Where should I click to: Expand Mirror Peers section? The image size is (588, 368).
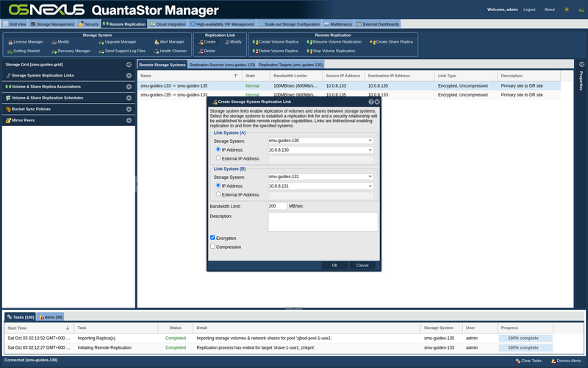(x=129, y=121)
